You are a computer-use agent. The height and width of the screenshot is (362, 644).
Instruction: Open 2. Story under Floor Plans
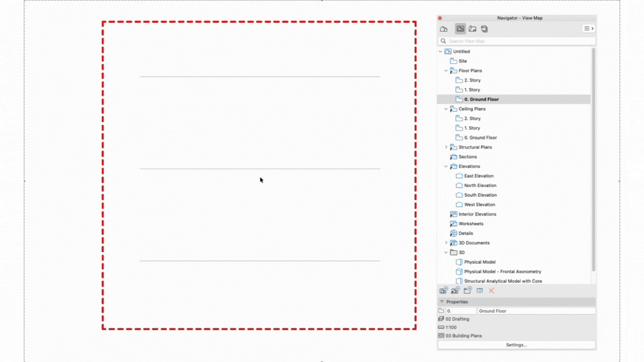point(472,80)
